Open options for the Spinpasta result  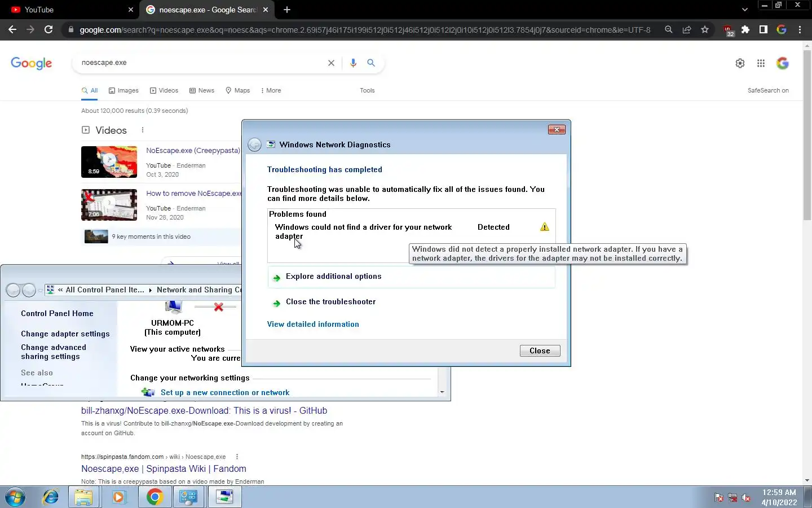(237, 457)
